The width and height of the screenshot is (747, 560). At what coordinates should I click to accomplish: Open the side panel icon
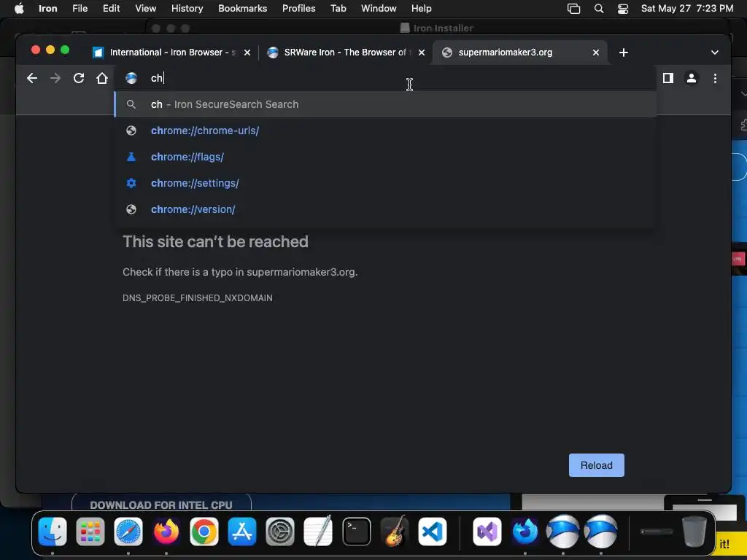668,78
